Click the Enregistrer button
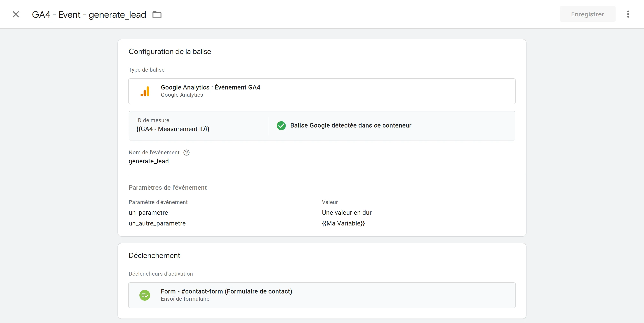The width and height of the screenshot is (644, 323). (588, 14)
